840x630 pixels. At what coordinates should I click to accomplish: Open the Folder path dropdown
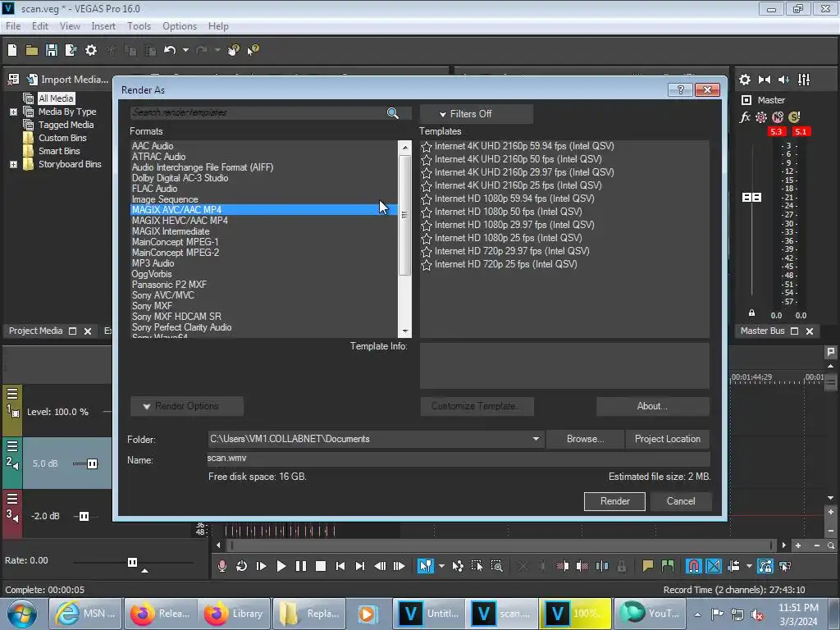pyautogui.click(x=536, y=439)
